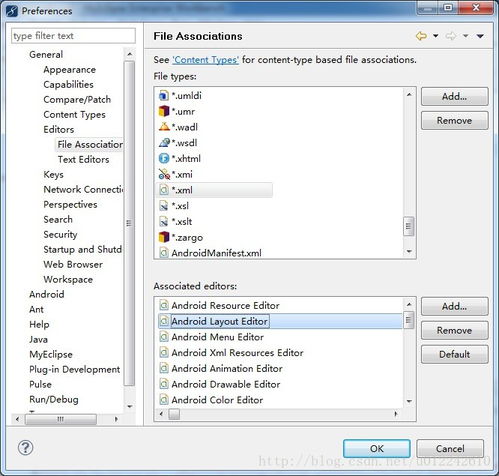This screenshot has height=476, width=499.
Task: Click the *.wsdl file type icon
Action: [x=164, y=143]
